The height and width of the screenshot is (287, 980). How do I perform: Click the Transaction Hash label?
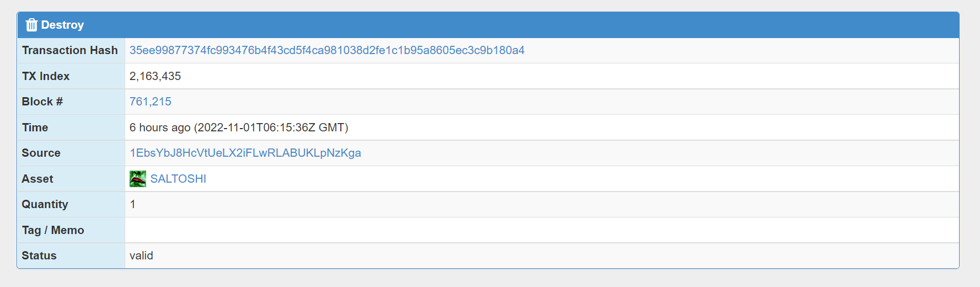tap(70, 50)
